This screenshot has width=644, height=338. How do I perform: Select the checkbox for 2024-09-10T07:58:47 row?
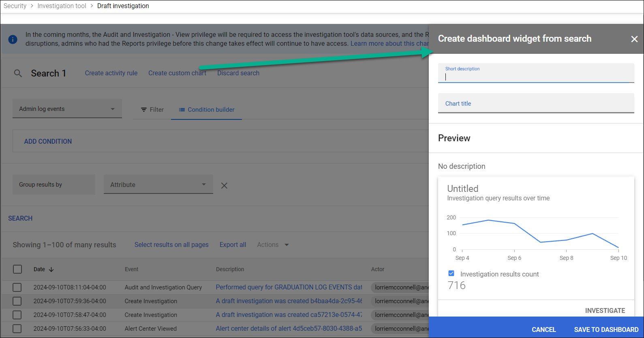(x=17, y=315)
